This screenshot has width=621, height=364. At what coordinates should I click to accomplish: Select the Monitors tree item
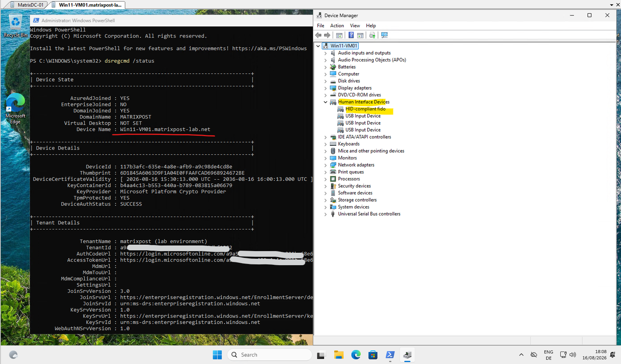(x=347, y=158)
